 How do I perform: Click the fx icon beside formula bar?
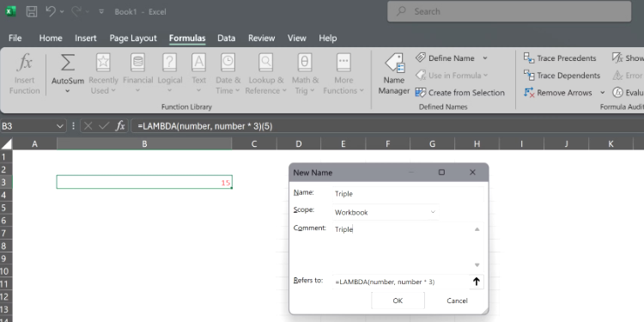coord(120,126)
